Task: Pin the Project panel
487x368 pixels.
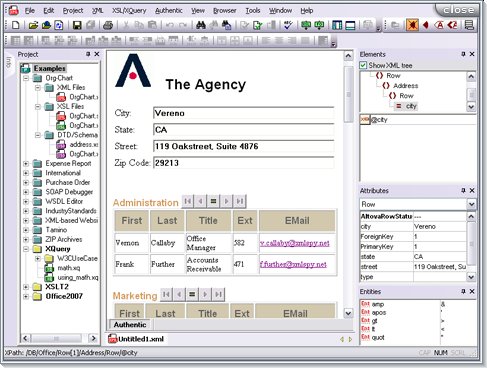Action: click(88, 54)
